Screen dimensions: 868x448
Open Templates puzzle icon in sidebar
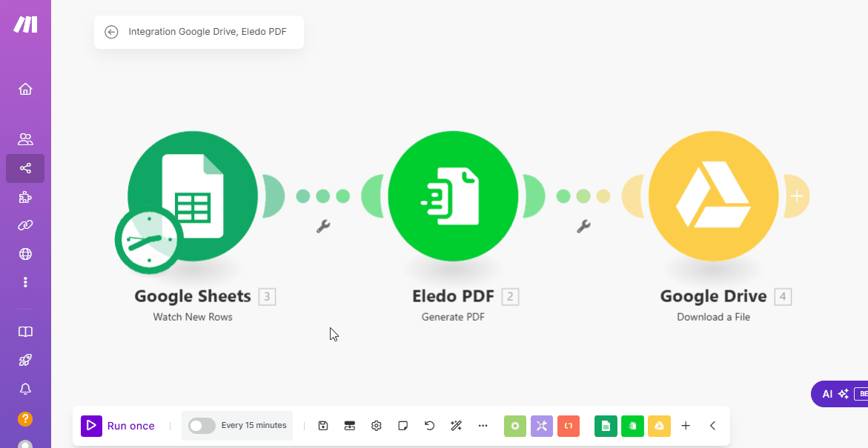tap(25, 197)
